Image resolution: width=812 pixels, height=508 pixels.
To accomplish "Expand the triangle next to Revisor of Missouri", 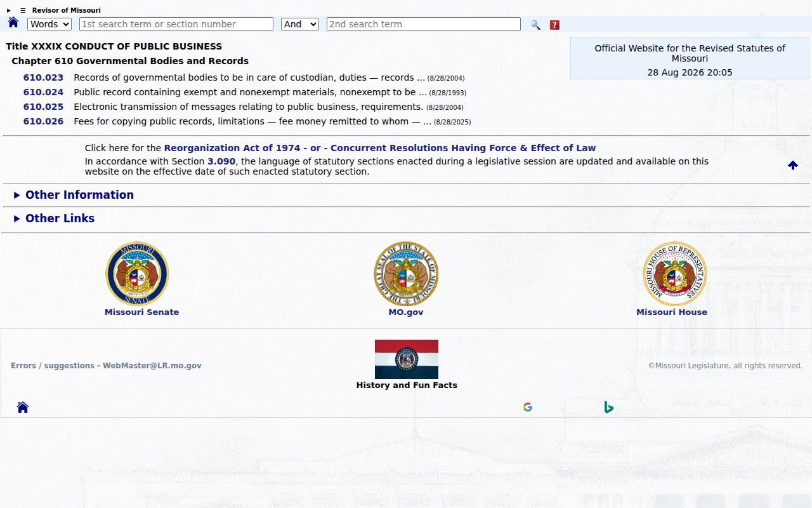I will point(9,10).
